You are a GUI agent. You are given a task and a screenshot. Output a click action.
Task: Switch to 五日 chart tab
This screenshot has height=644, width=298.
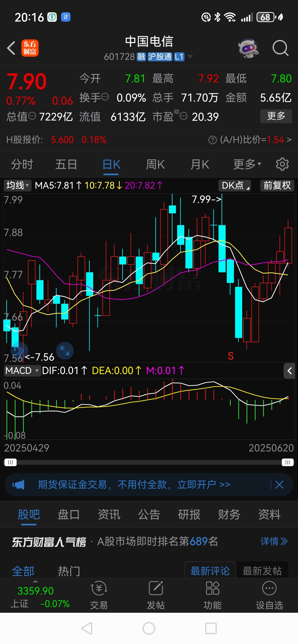pos(66,165)
